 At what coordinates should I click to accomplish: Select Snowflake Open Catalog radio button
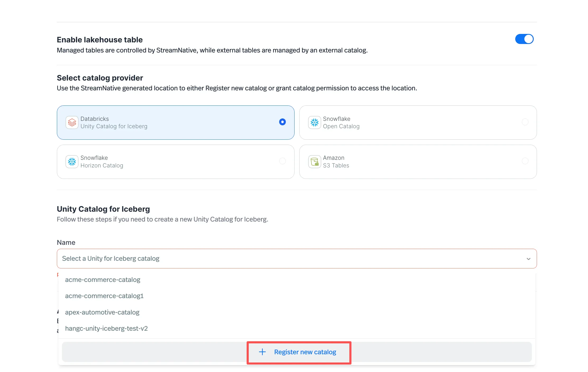[x=525, y=122]
